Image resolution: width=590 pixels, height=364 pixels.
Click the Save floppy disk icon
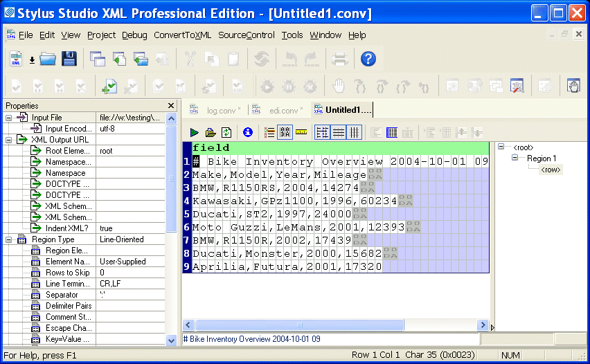tap(69, 60)
